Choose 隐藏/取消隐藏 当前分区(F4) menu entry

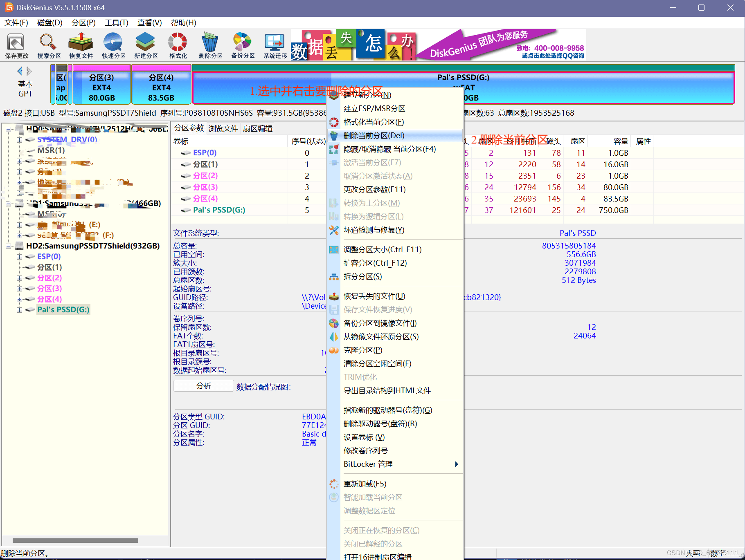[x=395, y=149]
